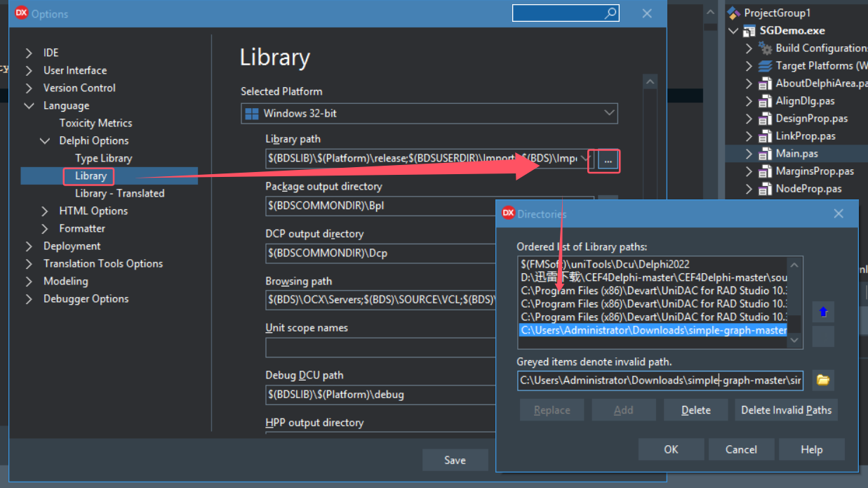Open the folder browser beside the path field
Viewport: 868px width, 488px height.
click(x=822, y=380)
